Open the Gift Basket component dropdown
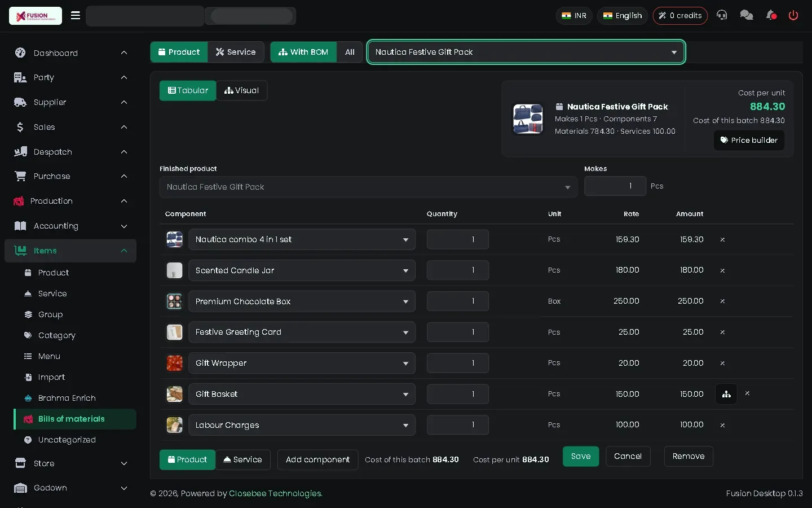This screenshot has height=508, width=812. (302, 394)
